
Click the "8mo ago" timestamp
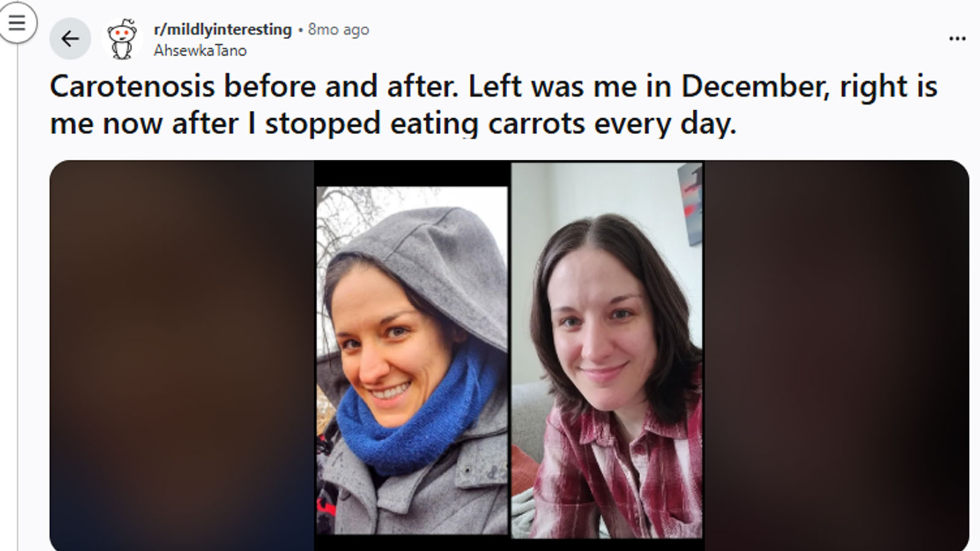338,29
